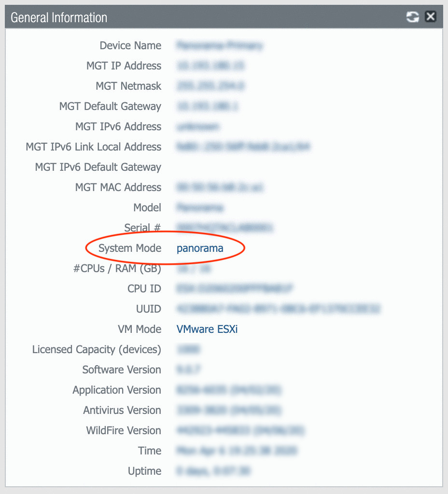Click the General Information title bar text
Viewport: 448px width, 494px height.
pyautogui.click(x=59, y=18)
